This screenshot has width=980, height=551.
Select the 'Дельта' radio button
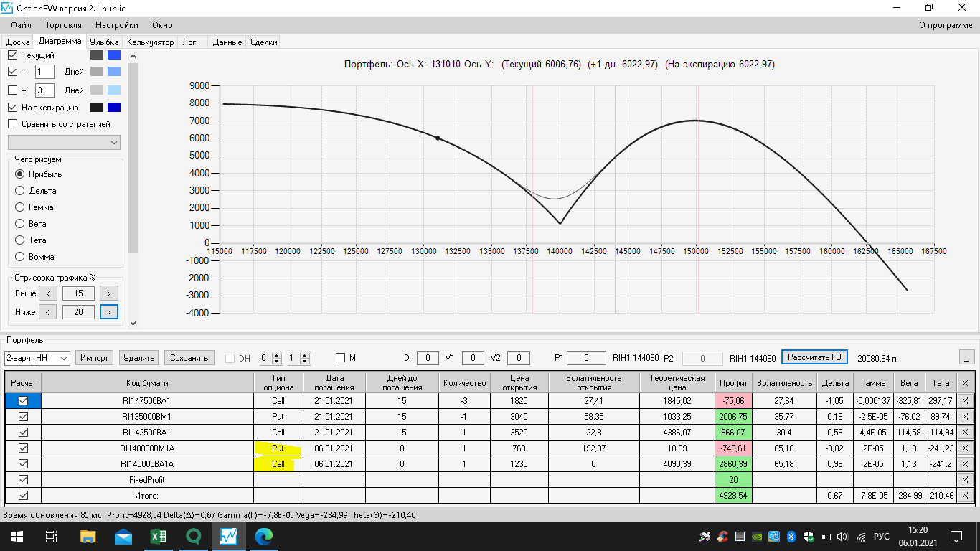(x=20, y=191)
